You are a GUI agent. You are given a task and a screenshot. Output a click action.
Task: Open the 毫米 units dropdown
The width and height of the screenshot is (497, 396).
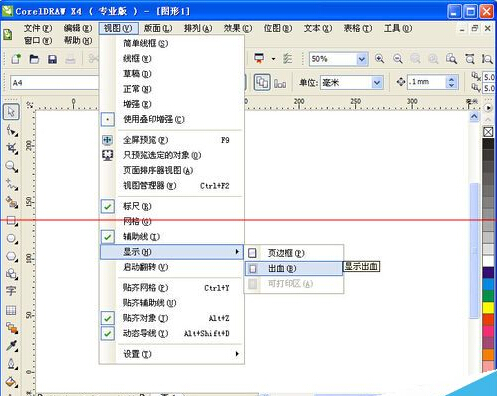(377, 82)
